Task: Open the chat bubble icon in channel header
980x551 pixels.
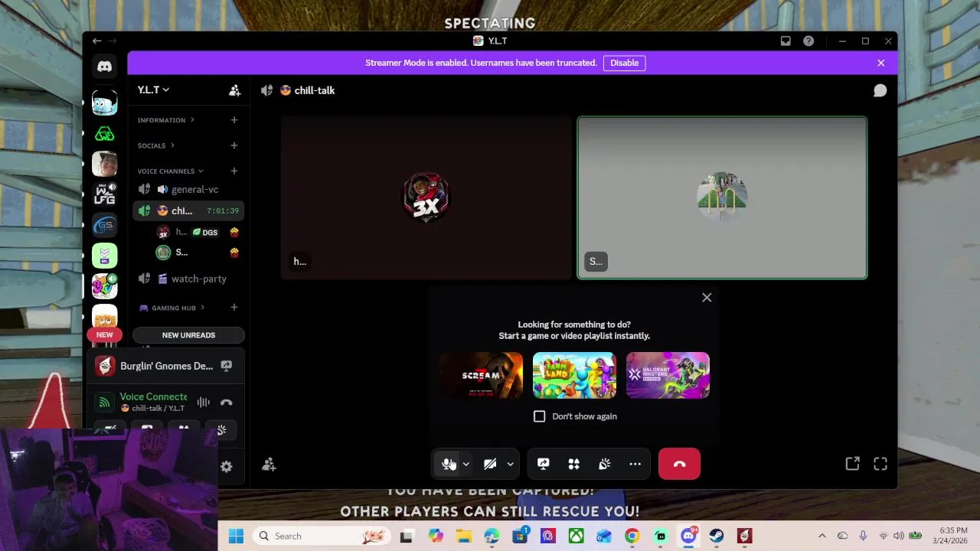Action: (880, 90)
